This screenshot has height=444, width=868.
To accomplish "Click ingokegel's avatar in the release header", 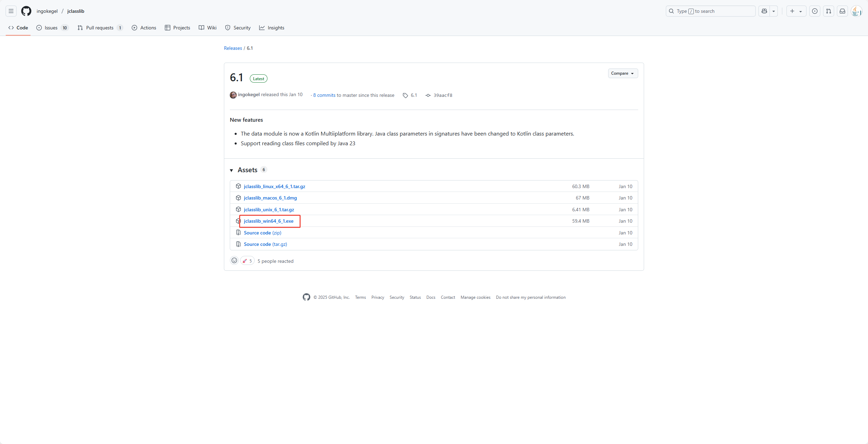I will (x=233, y=95).
